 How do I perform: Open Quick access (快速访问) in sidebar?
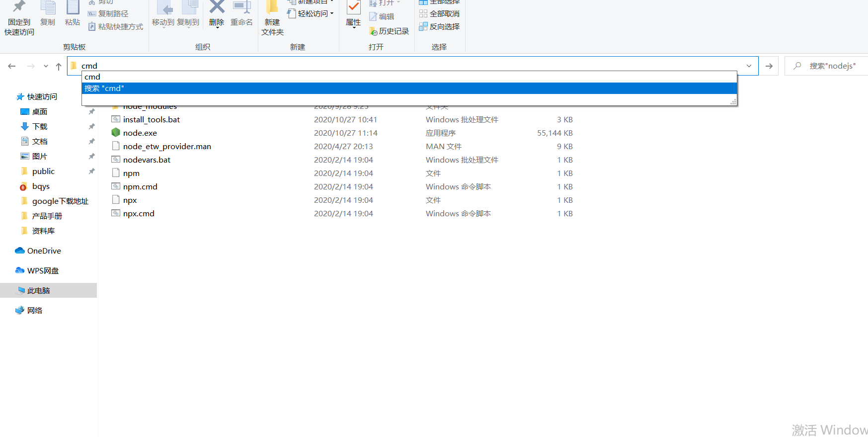coord(37,97)
